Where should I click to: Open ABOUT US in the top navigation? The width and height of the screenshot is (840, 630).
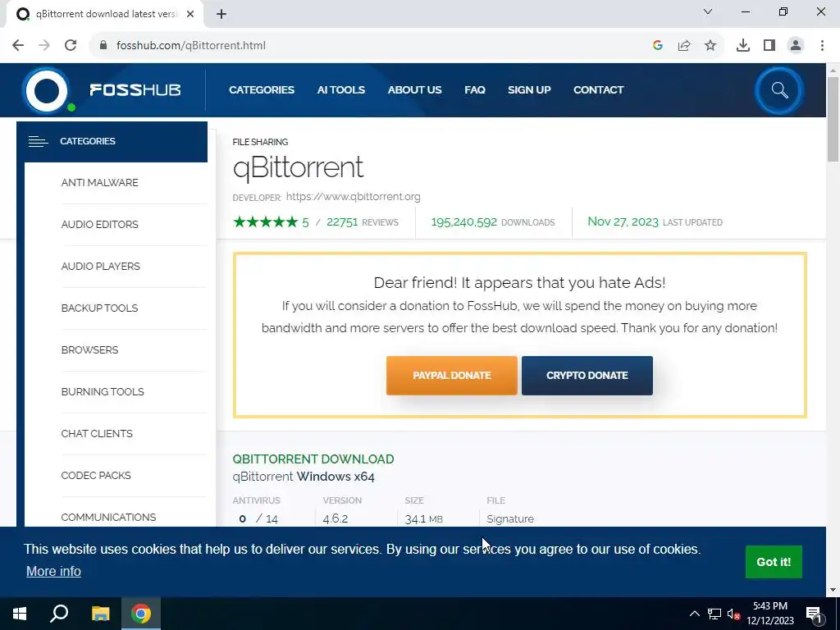pos(414,90)
